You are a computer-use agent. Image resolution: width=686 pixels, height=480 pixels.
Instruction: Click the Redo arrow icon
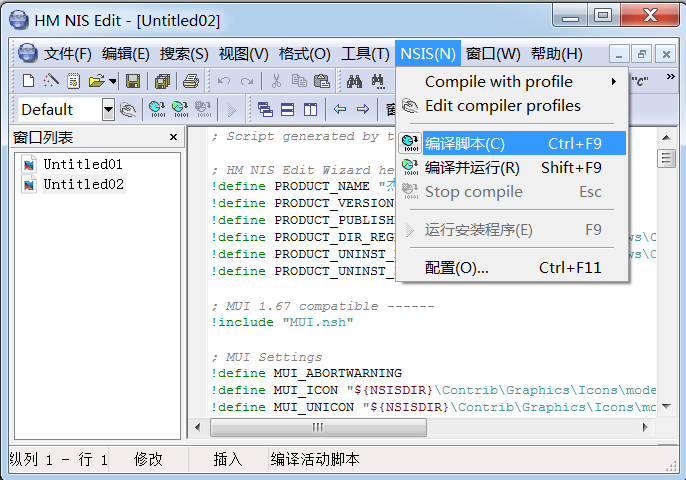click(247, 81)
